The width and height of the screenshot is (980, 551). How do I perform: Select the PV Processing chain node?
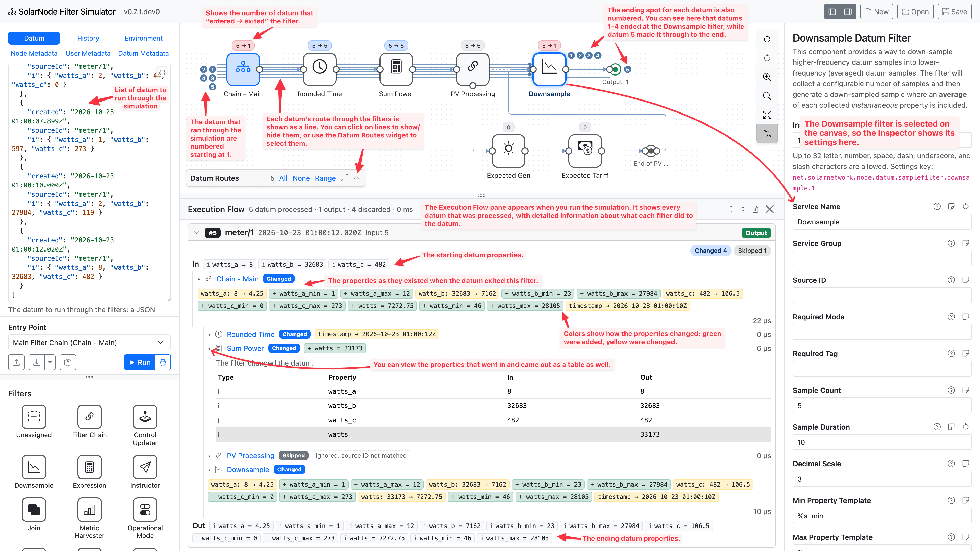pos(472,69)
